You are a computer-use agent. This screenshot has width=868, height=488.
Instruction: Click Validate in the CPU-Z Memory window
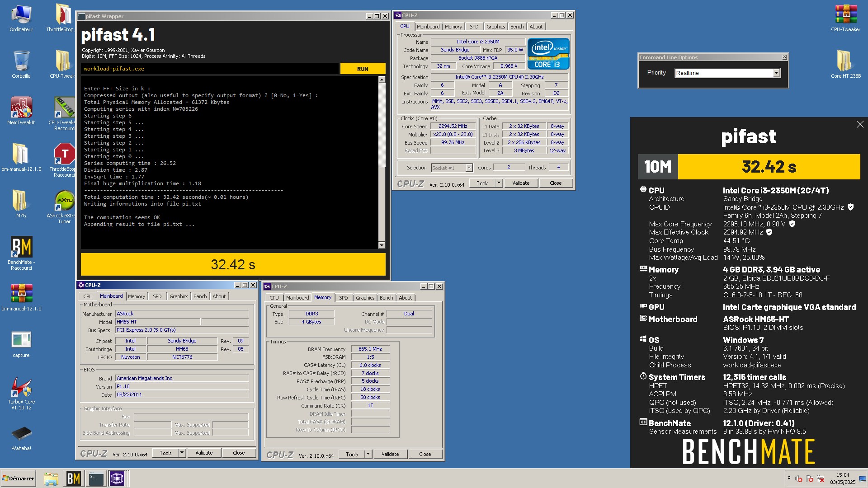[x=390, y=454]
